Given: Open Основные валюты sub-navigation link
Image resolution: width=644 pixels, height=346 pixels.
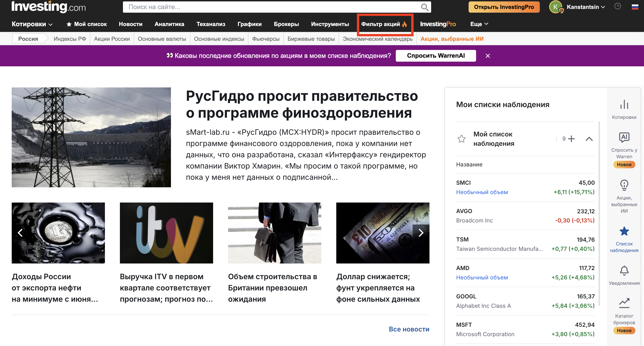Looking at the screenshot, I should 162,39.
